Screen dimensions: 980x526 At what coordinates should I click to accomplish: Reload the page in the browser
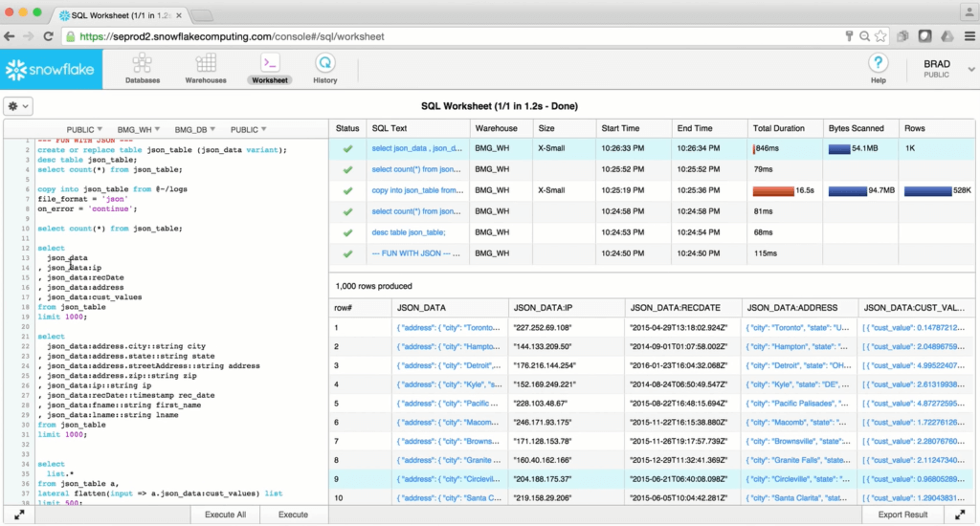pos(50,36)
